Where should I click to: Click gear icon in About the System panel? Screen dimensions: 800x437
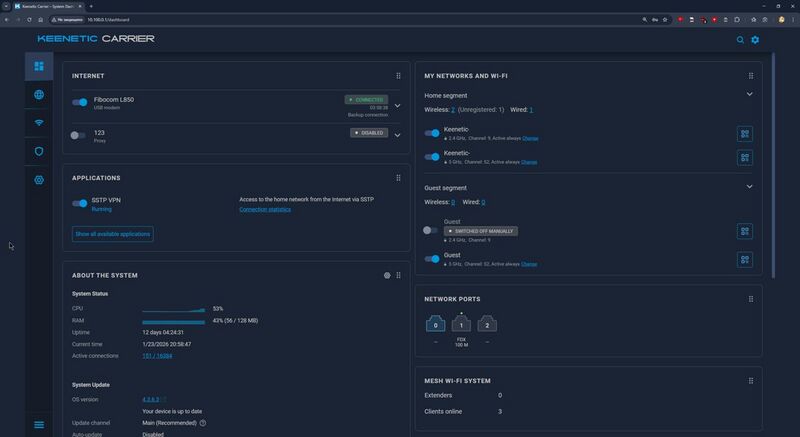pyautogui.click(x=387, y=275)
